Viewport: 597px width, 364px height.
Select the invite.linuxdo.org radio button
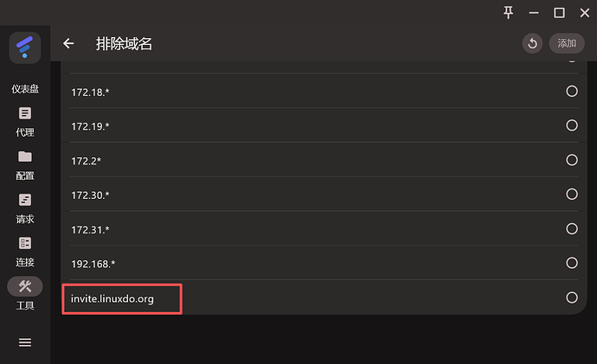(572, 297)
